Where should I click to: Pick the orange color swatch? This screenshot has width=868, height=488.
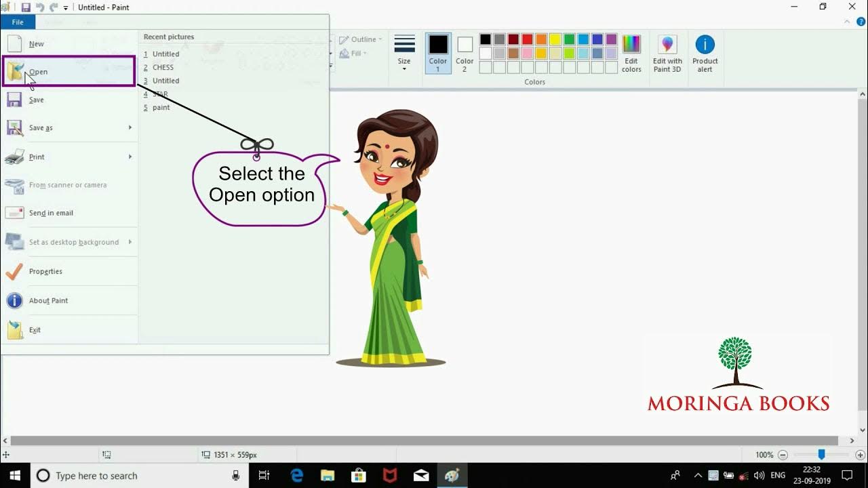point(541,39)
